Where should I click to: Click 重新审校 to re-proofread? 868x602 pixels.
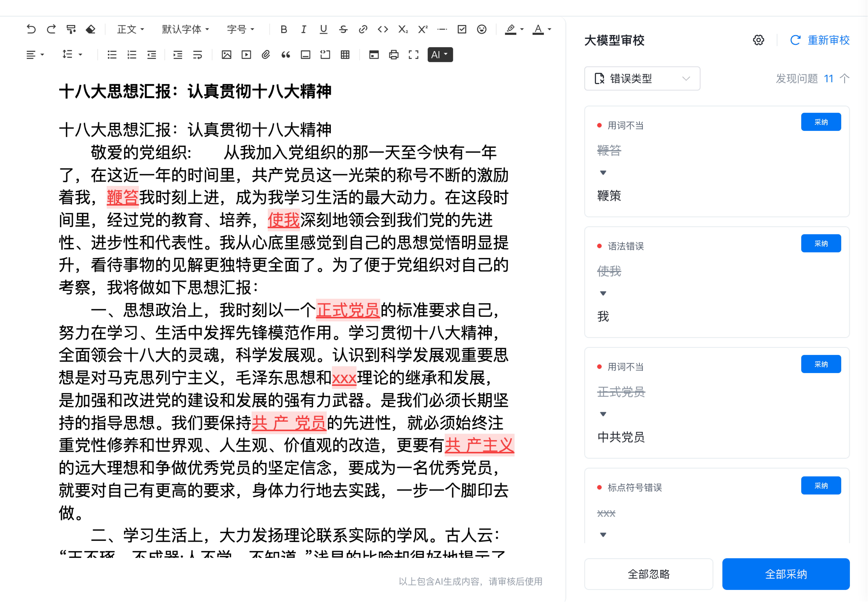tap(820, 40)
